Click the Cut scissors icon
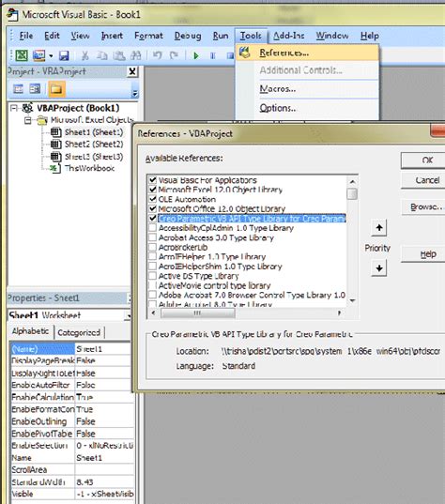445x504 pixels. click(x=84, y=55)
